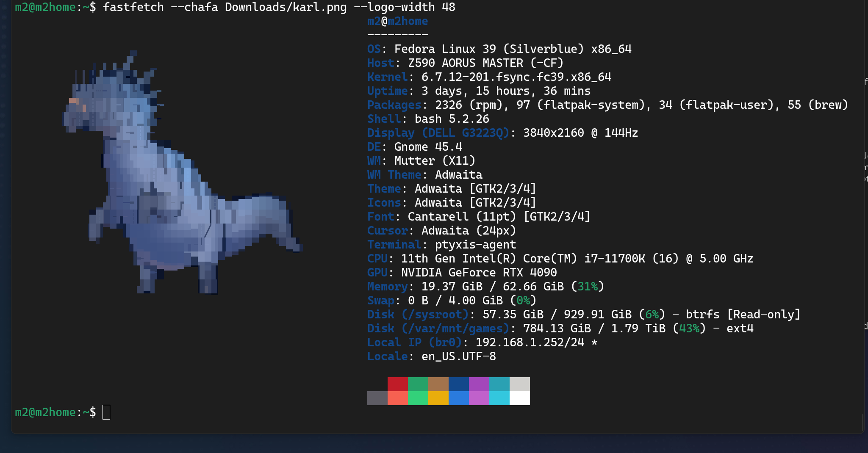Click the disk usage percentage '43%'
Viewport: 868px width, 453px height.
[689, 329]
